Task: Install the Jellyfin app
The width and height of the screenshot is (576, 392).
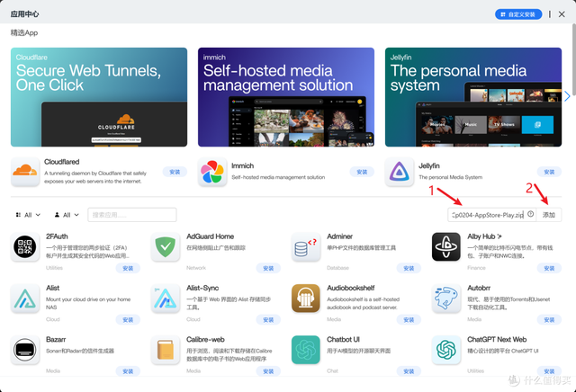Action: pyautogui.click(x=549, y=172)
